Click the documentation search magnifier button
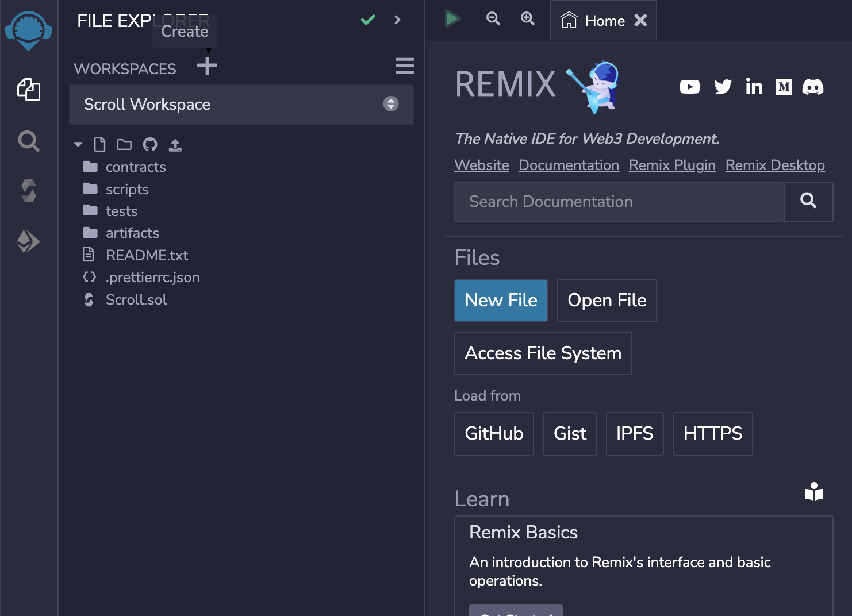 pyautogui.click(x=808, y=202)
